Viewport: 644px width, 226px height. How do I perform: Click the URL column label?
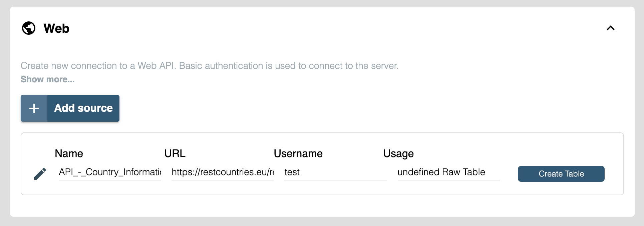pyautogui.click(x=175, y=153)
